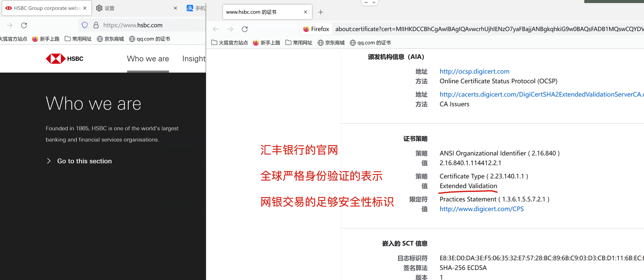Click the cacerts.digicert.com CA issuer link
This screenshot has width=644, height=280.
point(540,94)
